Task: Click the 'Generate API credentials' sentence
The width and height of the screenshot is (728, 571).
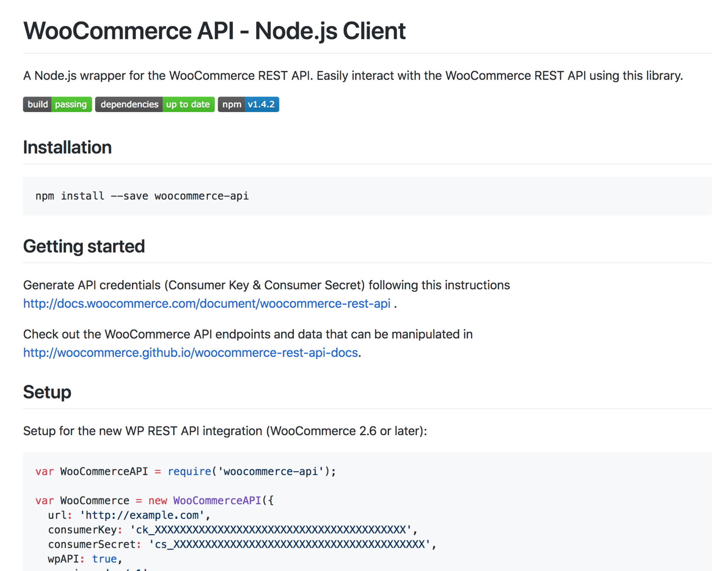Action: pyautogui.click(x=267, y=285)
